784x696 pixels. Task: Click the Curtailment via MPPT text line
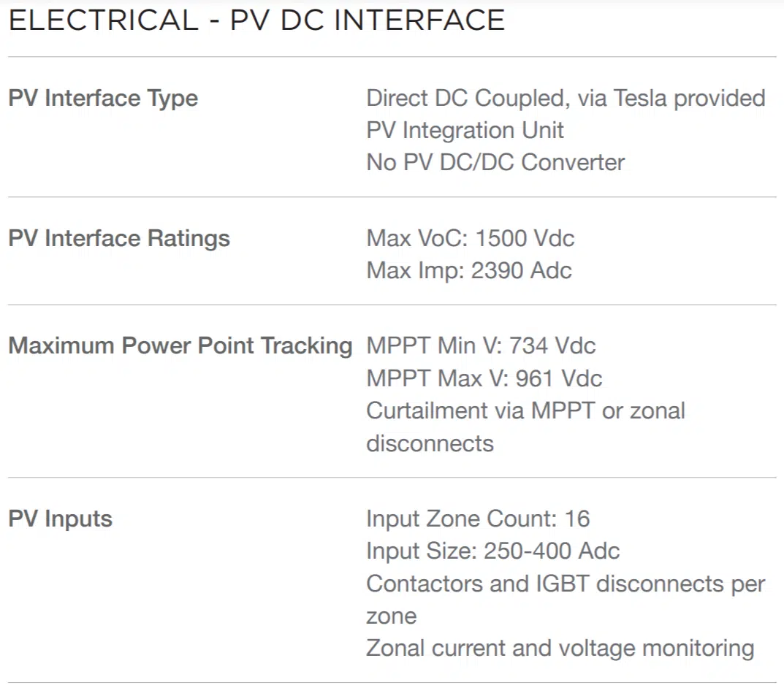pyautogui.click(x=525, y=410)
